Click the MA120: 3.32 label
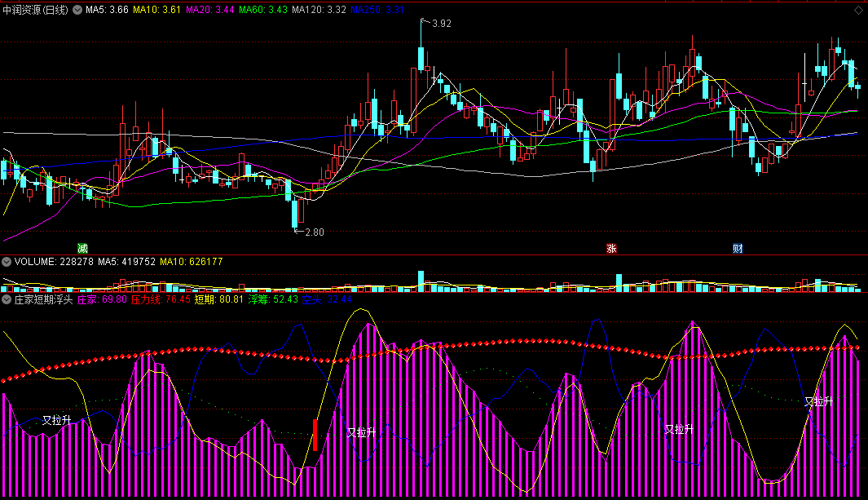Image resolution: width=868 pixels, height=500 pixels. tap(319, 10)
